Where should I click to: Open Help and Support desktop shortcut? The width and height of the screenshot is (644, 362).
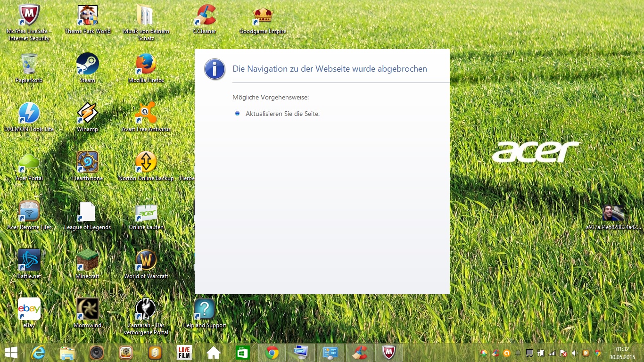pos(205,313)
